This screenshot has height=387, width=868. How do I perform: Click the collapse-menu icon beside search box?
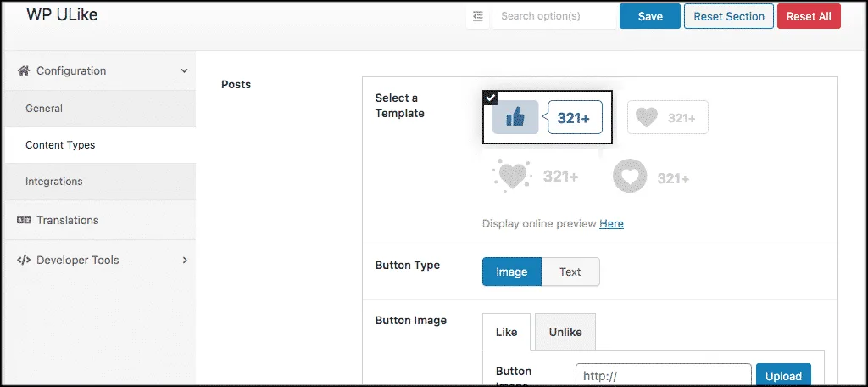tap(478, 17)
